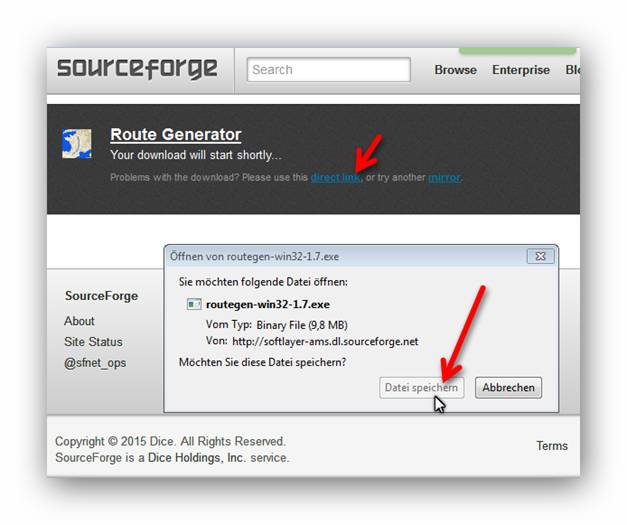Click the Datei speichern button
This screenshot has width=627, height=525.
pos(421,387)
